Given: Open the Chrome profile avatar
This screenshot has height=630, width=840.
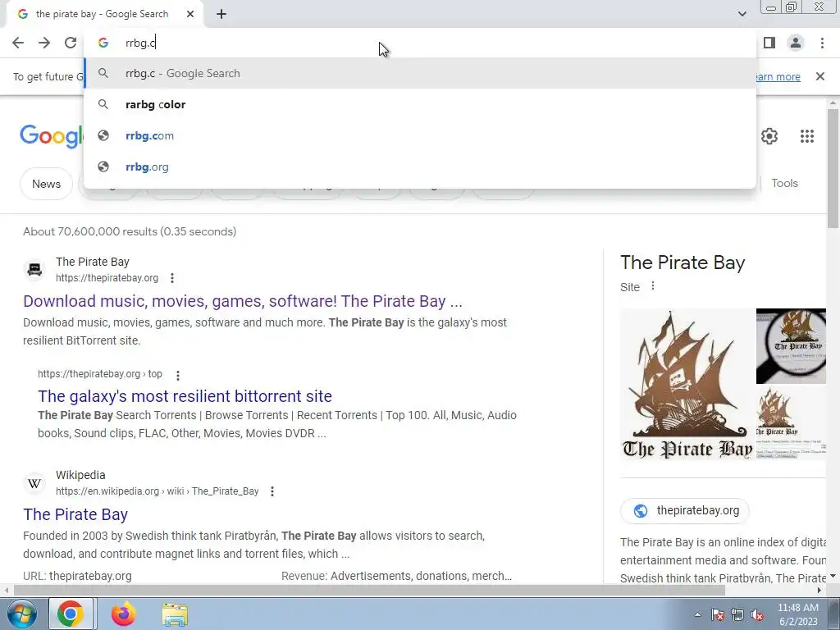Looking at the screenshot, I should (796, 43).
